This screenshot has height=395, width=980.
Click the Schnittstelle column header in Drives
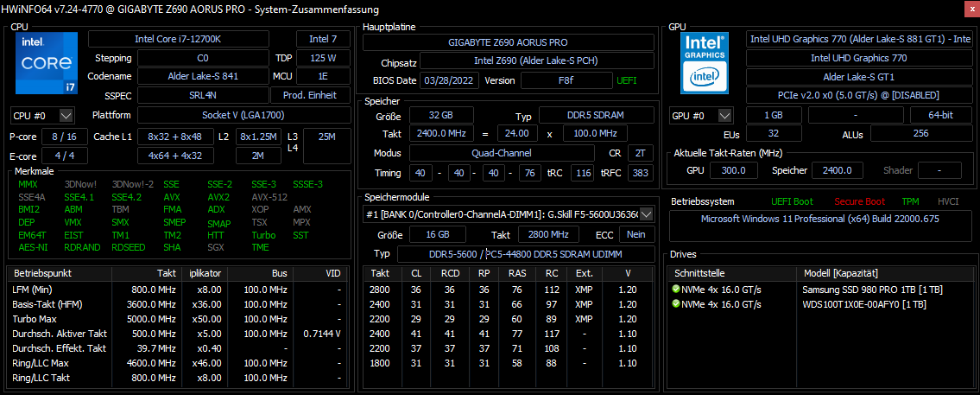pyautogui.click(x=733, y=273)
